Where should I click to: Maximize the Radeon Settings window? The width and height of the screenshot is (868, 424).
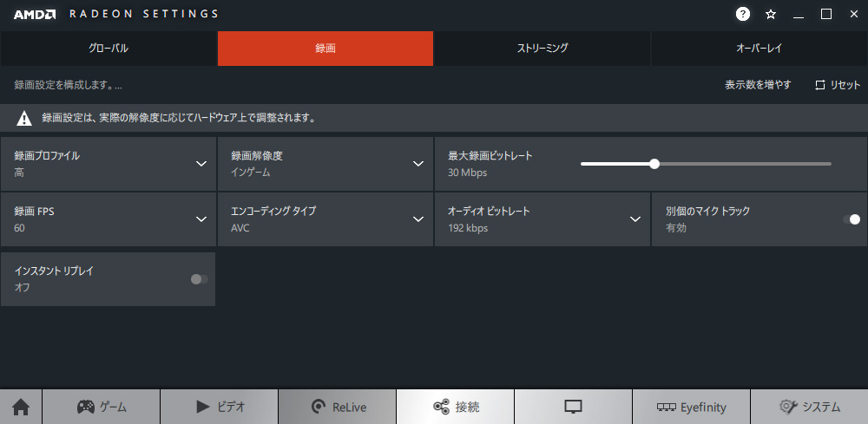click(826, 15)
